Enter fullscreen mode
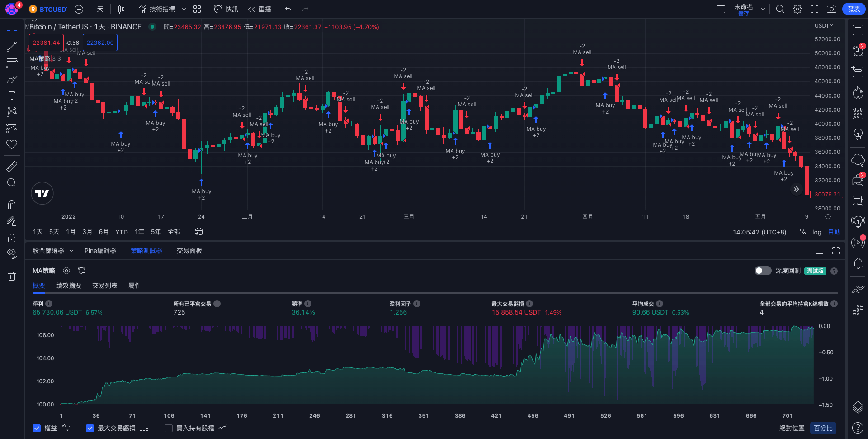This screenshot has width=868, height=439. pos(815,9)
